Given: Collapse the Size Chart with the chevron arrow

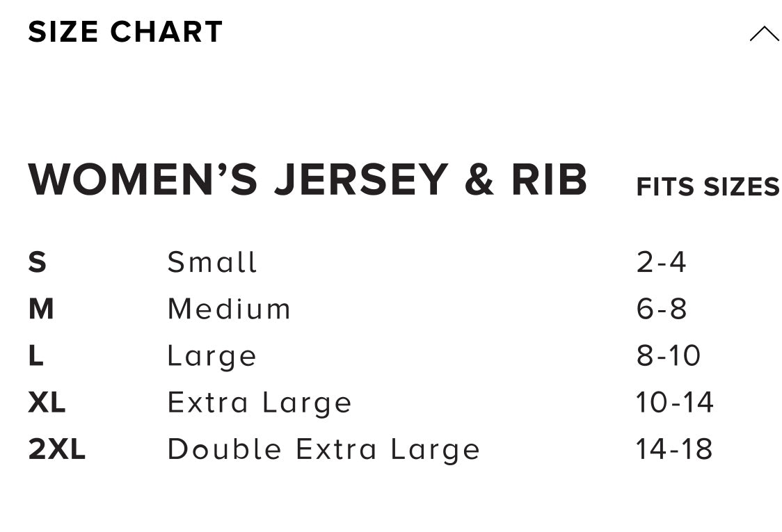Looking at the screenshot, I should [764, 33].
